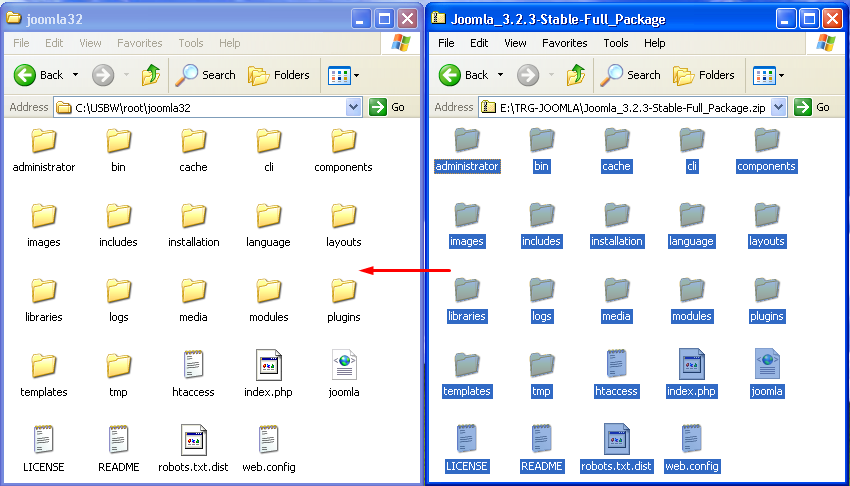Click Back button in zip package window
This screenshot has height=486, width=850.
[x=463, y=75]
